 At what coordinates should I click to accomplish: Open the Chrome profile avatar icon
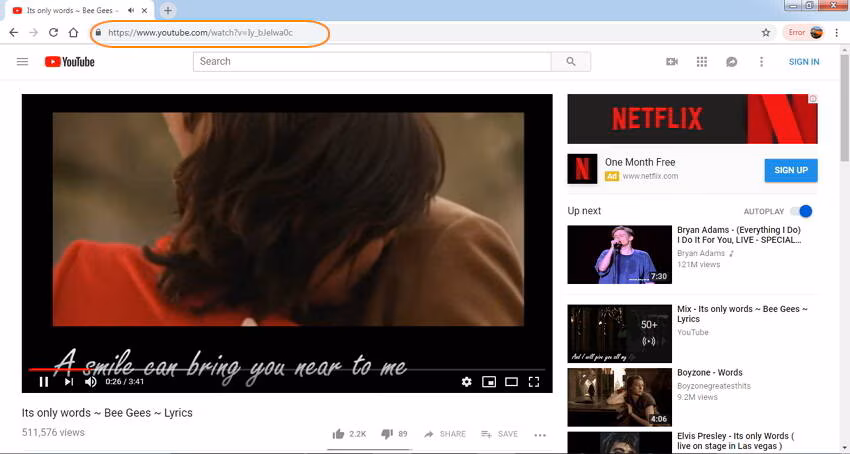pos(816,33)
